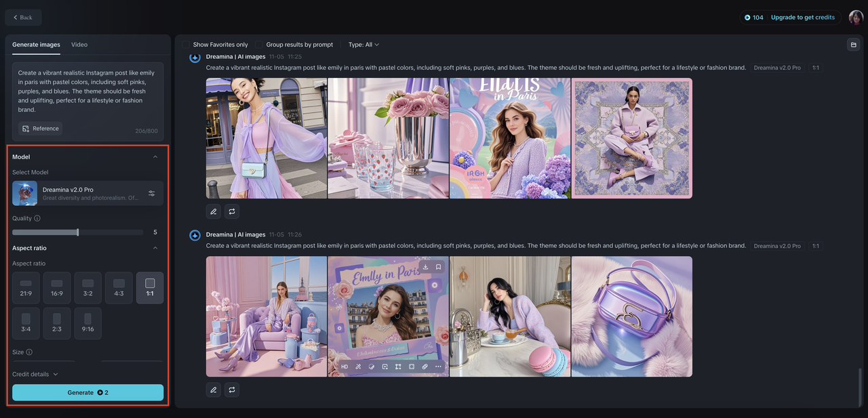Open the pink roses in silver vase image

click(388, 138)
